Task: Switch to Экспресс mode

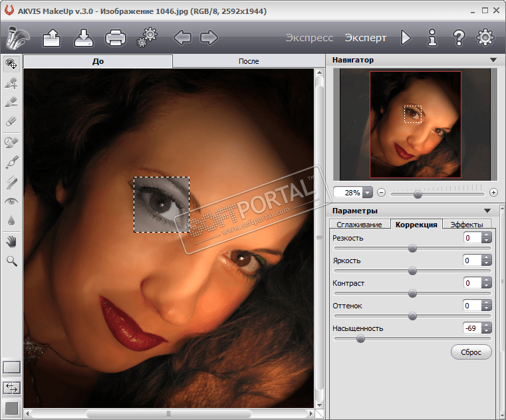Action: (309, 38)
